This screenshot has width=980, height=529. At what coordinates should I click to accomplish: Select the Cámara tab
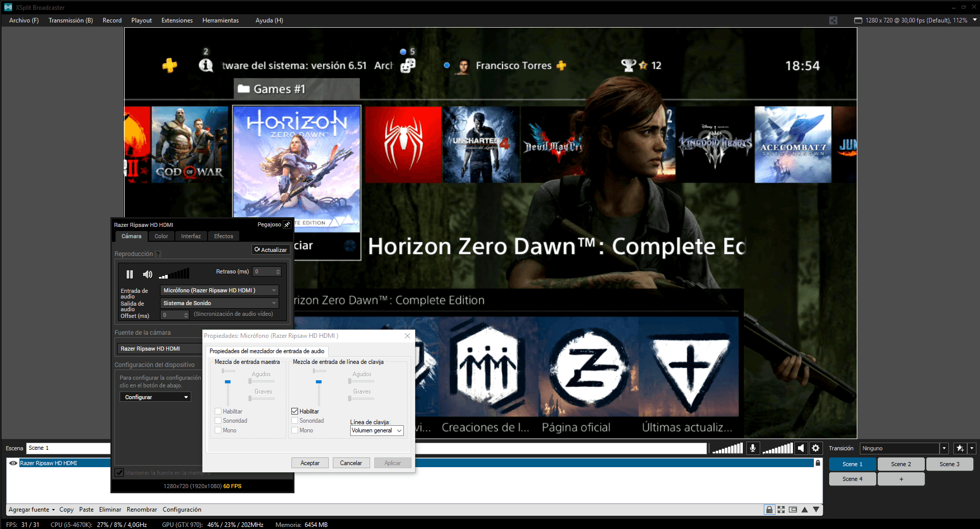coord(131,236)
